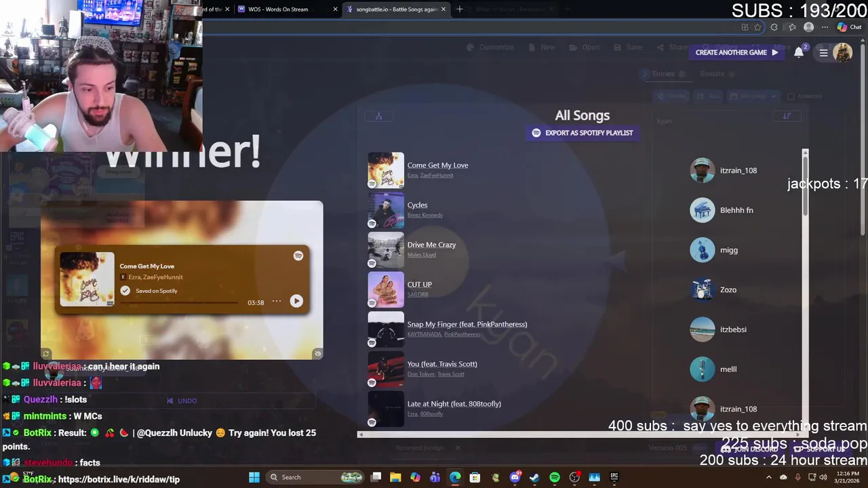Open Spotify from the taskbar
868x488 pixels.
pos(555,477)
